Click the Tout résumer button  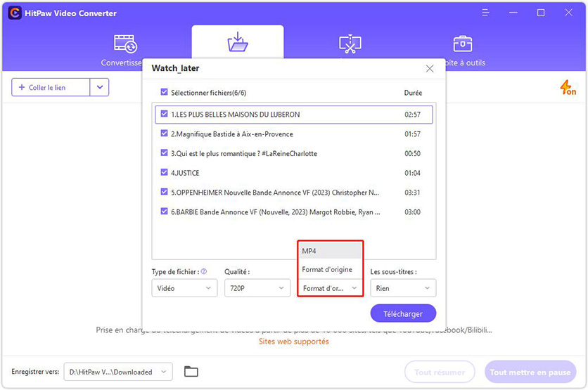tap(440, 372)
